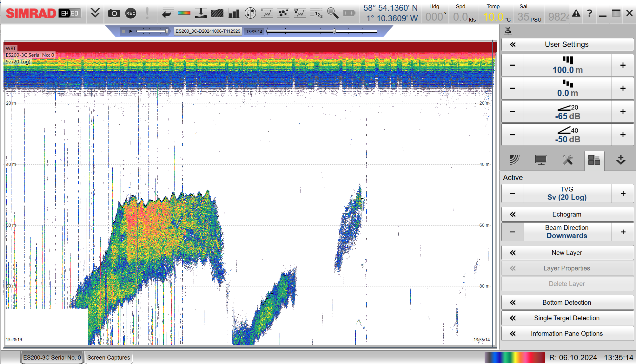Start recording with the REC button

tap(131, 13)
